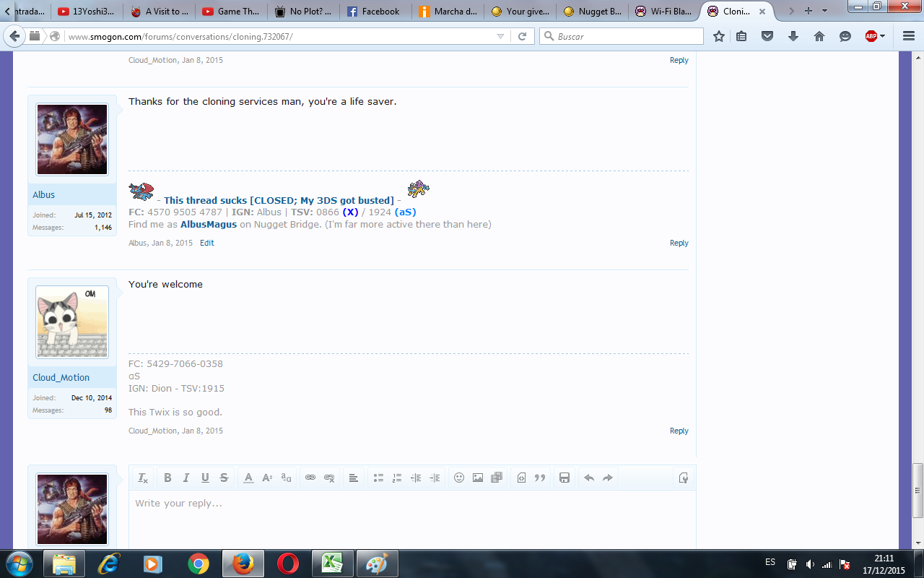Toggle bold formatting in reply editor
Screen dimensions: 924x578
[x=167, y=478]
